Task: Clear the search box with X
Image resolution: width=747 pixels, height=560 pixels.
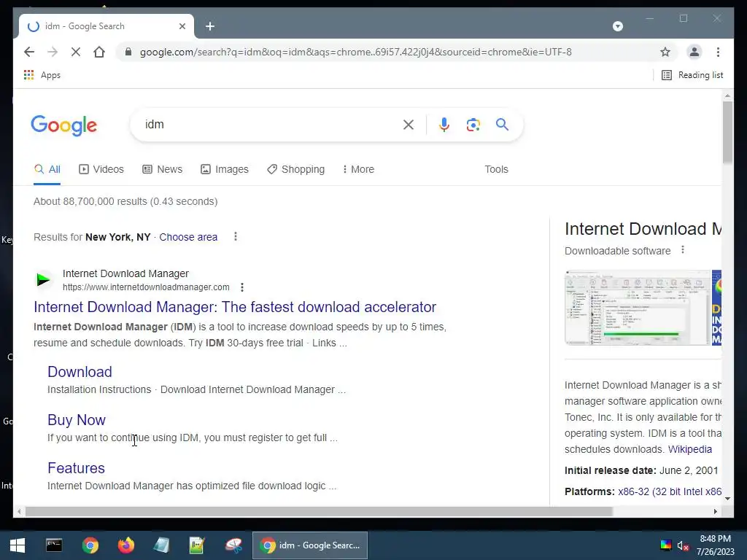Action: pyautogui.click(x=409, y=125)
